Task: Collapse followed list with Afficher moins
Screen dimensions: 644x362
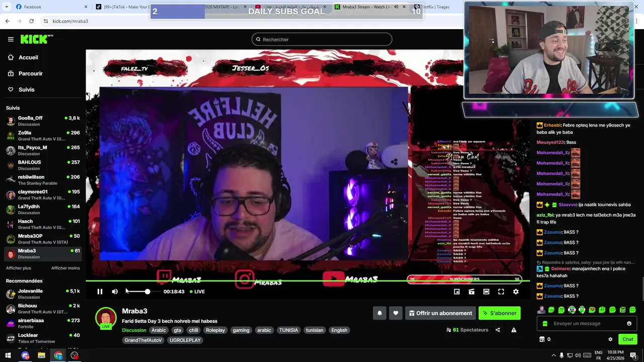Action: coord(65,268)
